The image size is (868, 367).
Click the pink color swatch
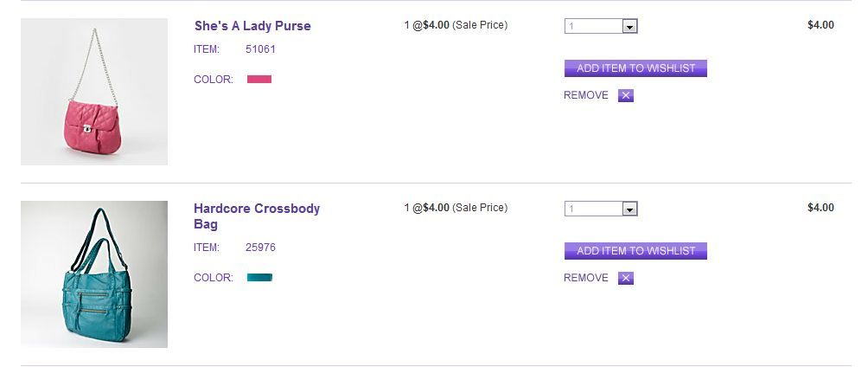point(259,80)
